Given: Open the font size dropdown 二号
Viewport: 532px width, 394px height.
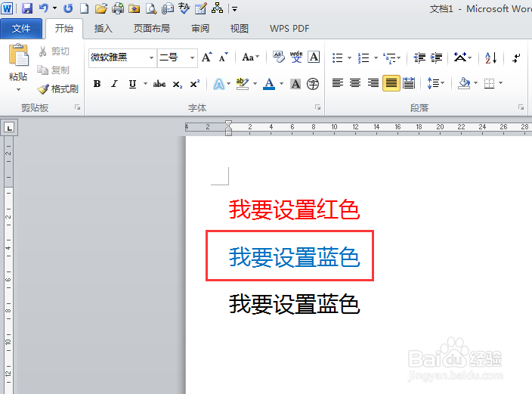Looking at the screenshot, I should tap(192, 57).
